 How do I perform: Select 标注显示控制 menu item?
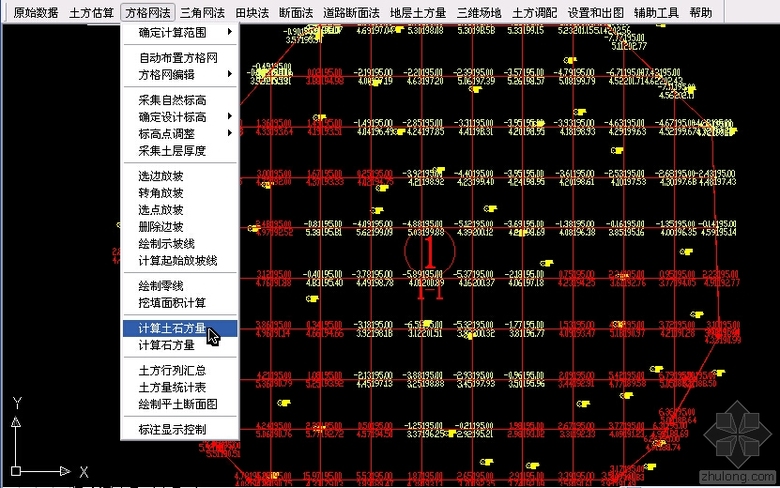coord(172,430)
